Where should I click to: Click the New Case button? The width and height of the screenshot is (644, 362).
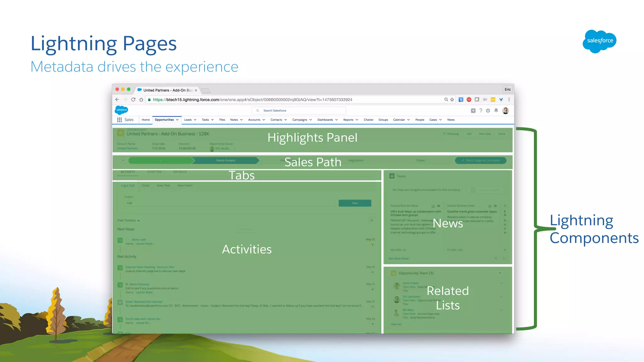[485, 134]
